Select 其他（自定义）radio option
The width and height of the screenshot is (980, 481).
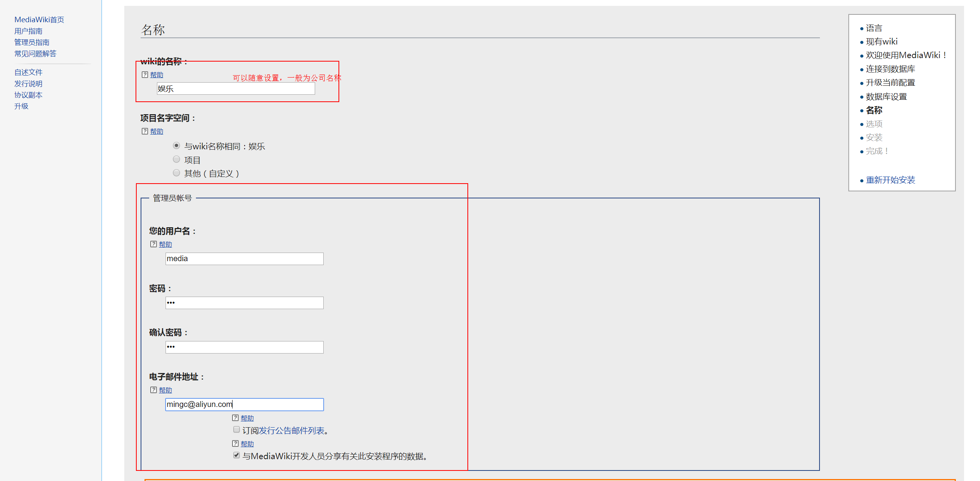[x=176, y=173]
